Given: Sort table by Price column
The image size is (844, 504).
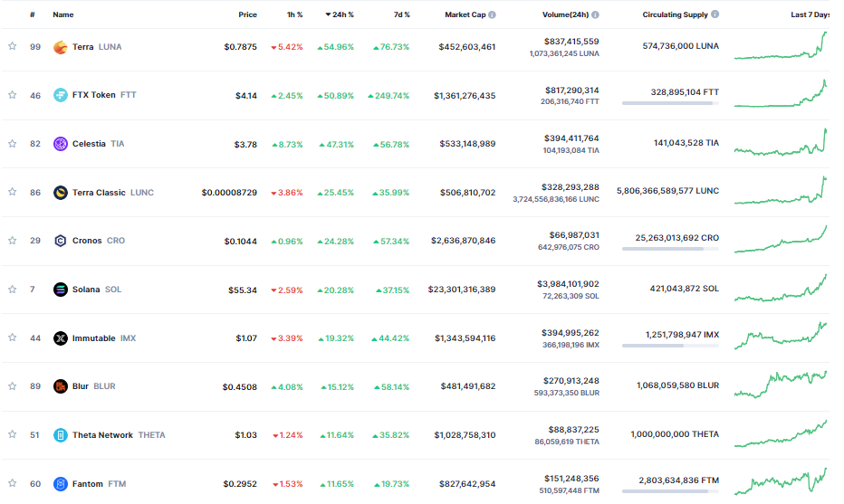Looking at the screenshot, I should [247, 15].
